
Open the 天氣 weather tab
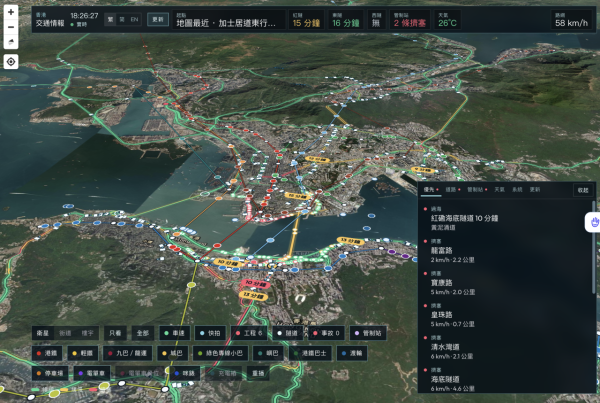tap(499, 189)
